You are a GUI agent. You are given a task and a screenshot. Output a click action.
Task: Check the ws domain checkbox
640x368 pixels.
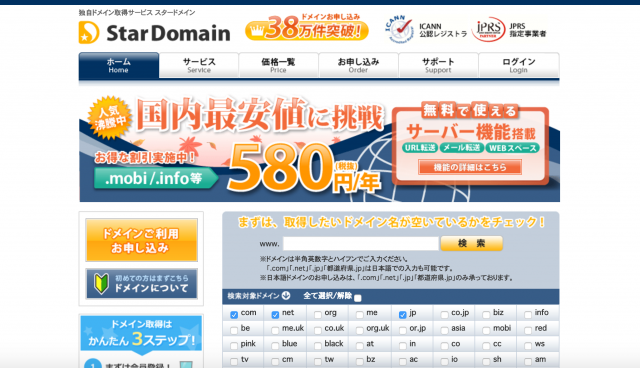coord(528,346)
